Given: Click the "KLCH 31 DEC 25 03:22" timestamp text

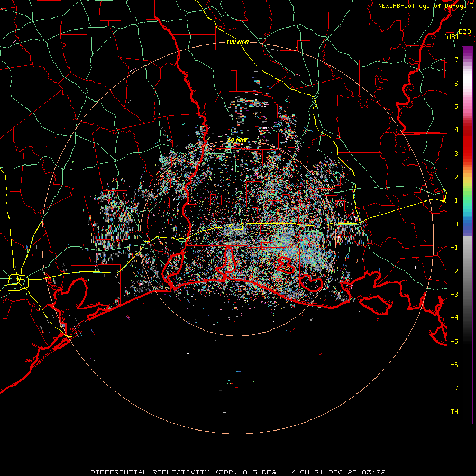Looking at the screenshot, I should (338, 472).
